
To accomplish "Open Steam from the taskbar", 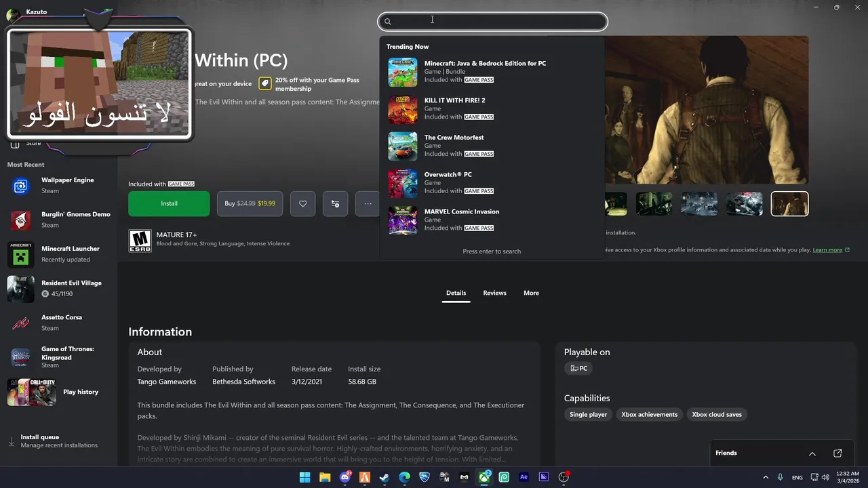I will [384, 477].
